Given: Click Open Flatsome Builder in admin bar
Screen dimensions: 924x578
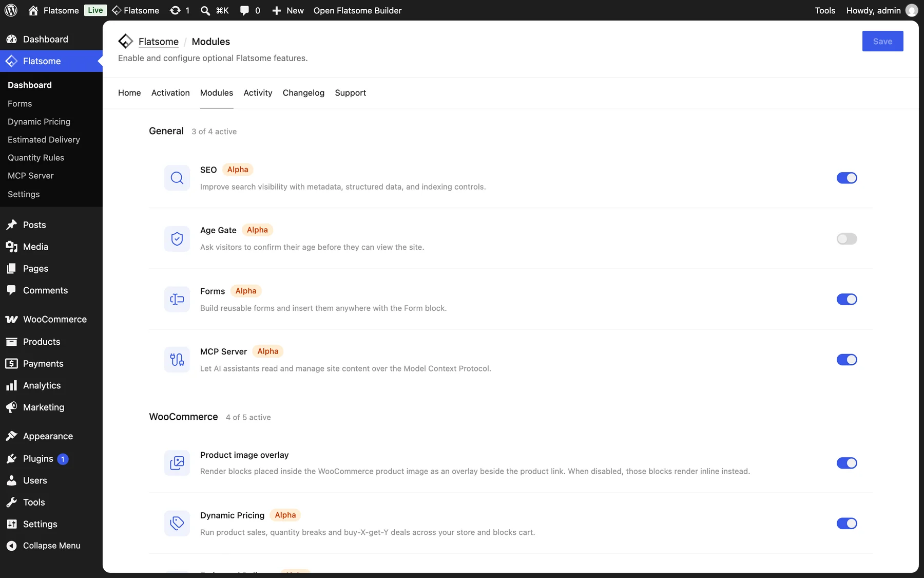Looking at the screenshot, I should click(357, 10).
